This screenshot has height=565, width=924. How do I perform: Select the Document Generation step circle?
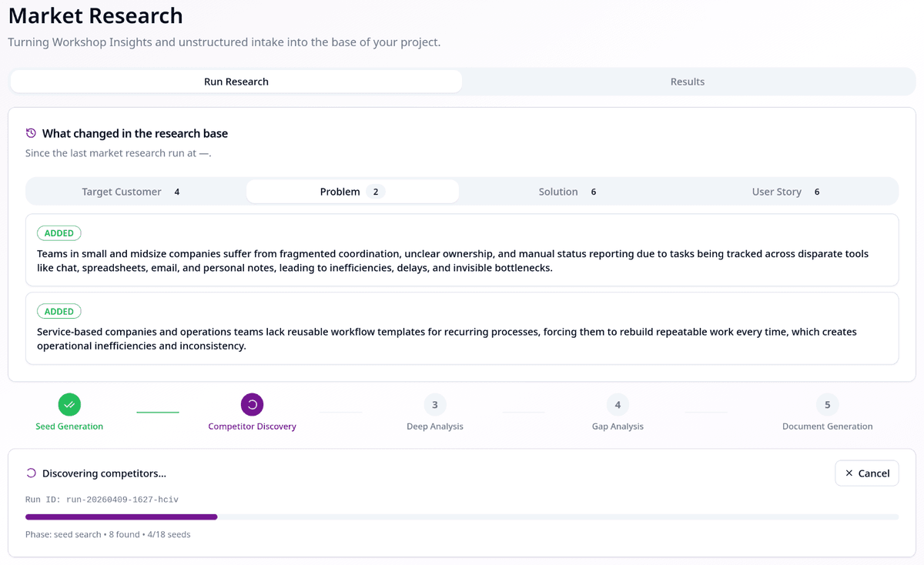point(827,404)
